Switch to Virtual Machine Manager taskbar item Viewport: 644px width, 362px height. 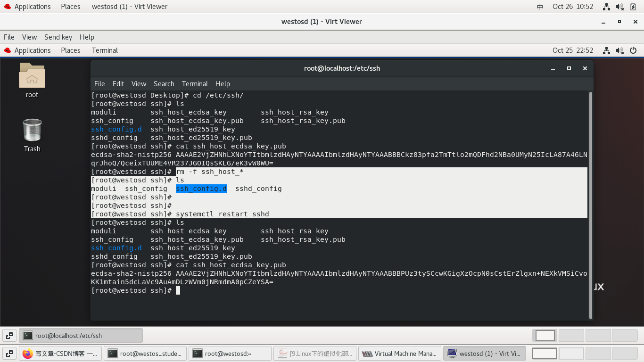pyautogui.click(x=400, y=354)
